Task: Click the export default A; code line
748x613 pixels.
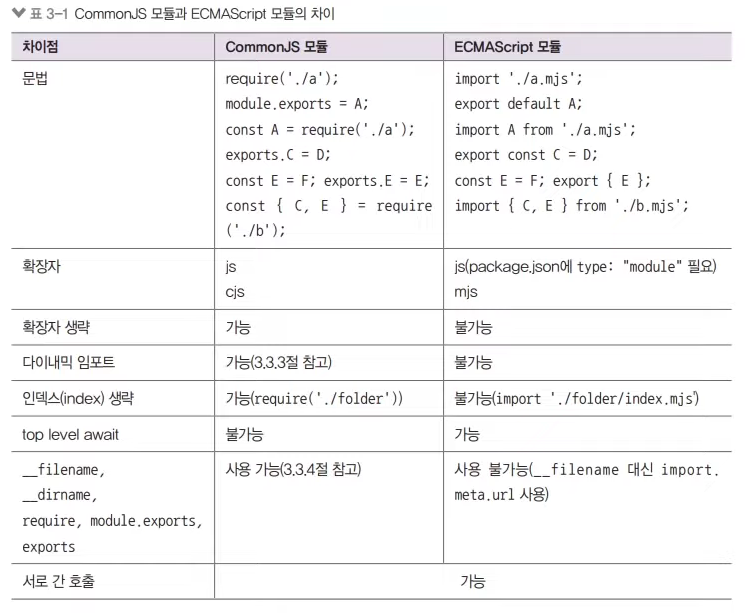Action: point(519,104)
